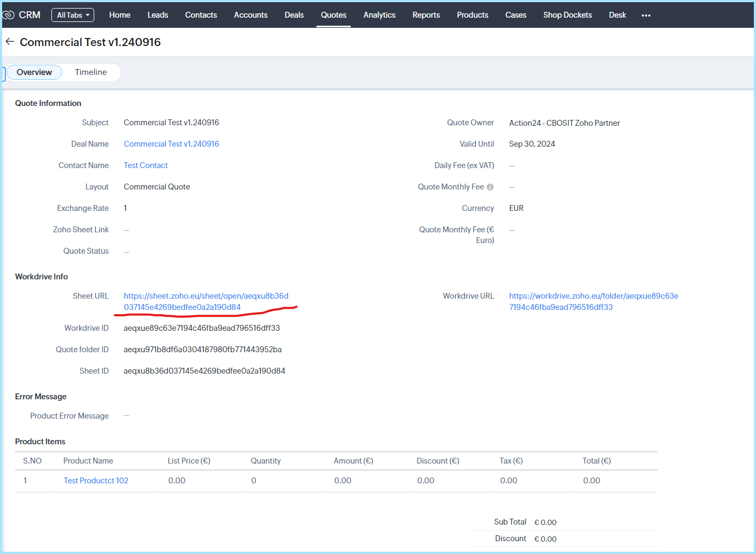Open the Analytics module
The width and height of the screenshot is (756, 554).
click(379, 15)
